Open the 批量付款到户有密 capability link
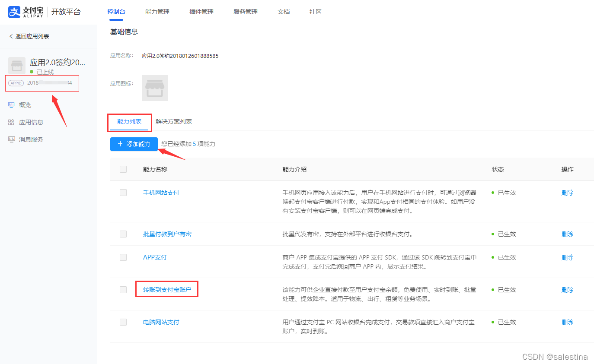The width and height of the screenshot is (594, 364). [x=167, y=234]
